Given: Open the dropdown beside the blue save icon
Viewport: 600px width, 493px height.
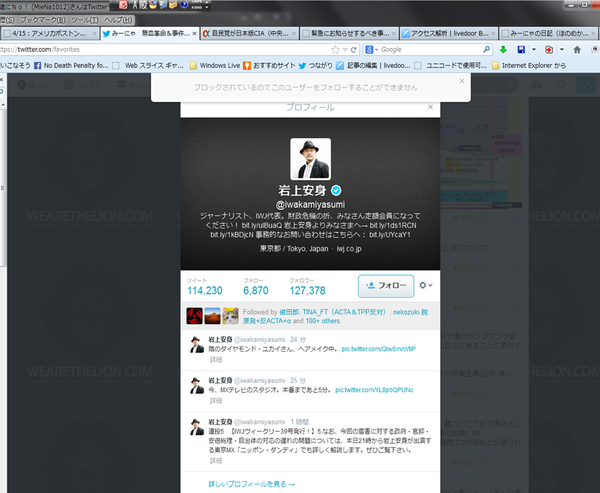Looking at the screenshot, I should pos(533,49).
